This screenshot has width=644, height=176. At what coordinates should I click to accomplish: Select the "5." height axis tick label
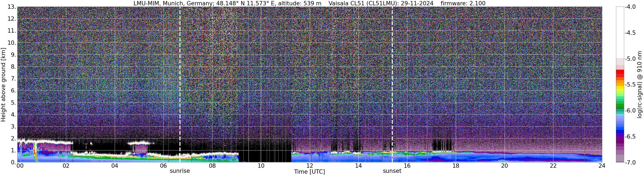coord(13,103)
